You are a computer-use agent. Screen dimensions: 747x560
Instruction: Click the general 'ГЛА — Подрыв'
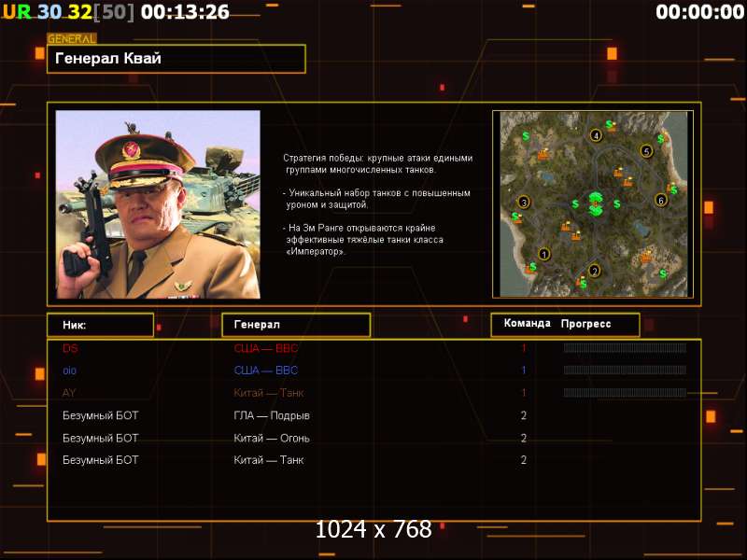point(272,415)
